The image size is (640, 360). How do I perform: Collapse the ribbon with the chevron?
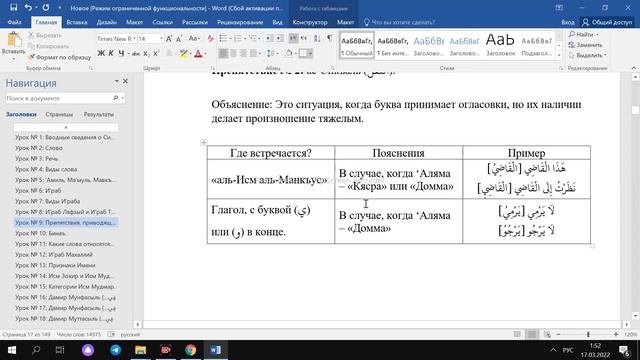click(633, 68)
